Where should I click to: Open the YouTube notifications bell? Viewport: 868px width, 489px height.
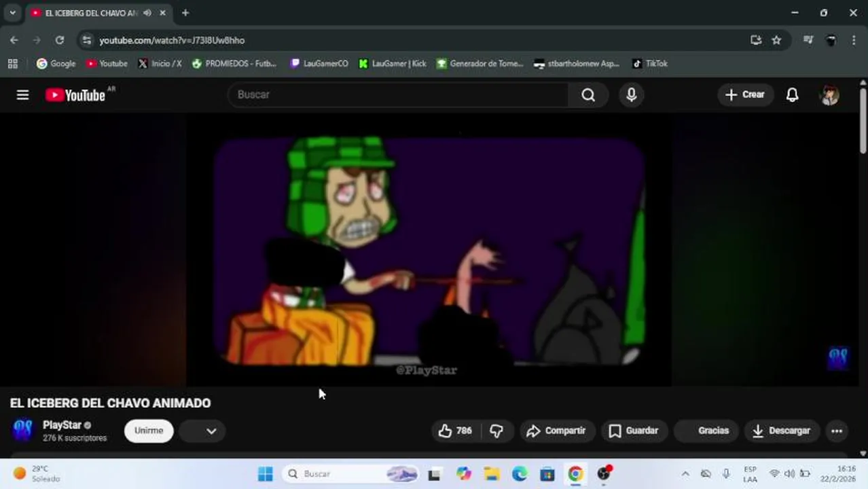(792, 95)
